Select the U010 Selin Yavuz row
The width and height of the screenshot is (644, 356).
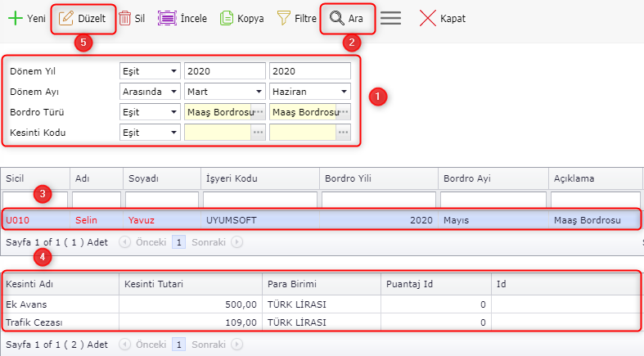click(x=245, y=219)
